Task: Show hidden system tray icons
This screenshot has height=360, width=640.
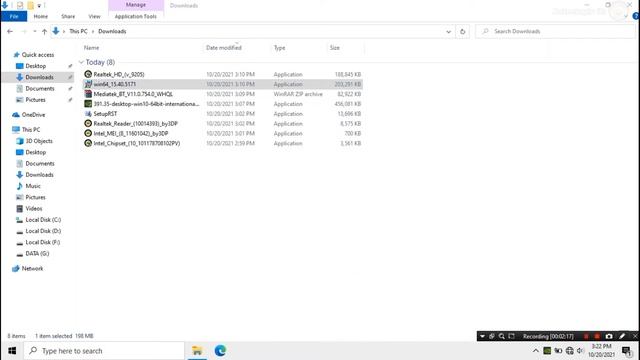Action: point(536,351)
